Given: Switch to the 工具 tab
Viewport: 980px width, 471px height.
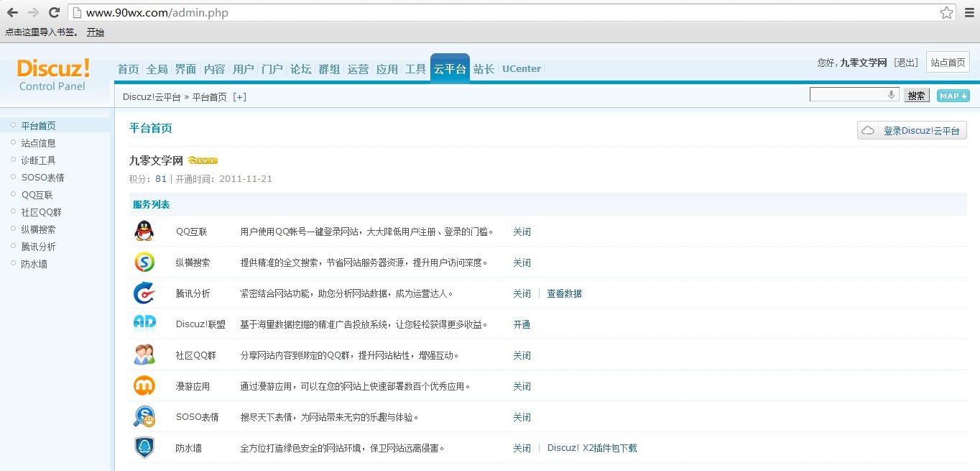Looking at the screenshot, I should [x=415, y=69].
